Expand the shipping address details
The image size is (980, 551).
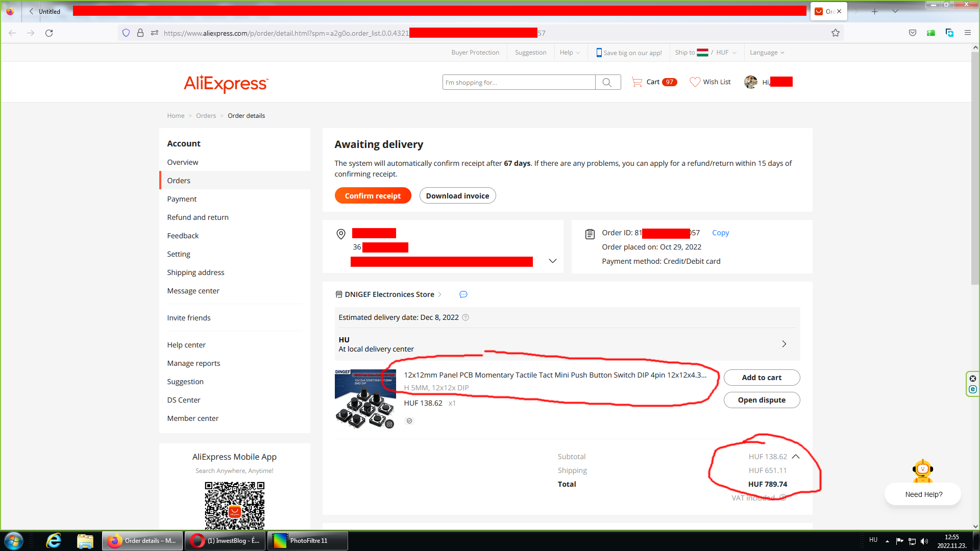tap(552, 261)
